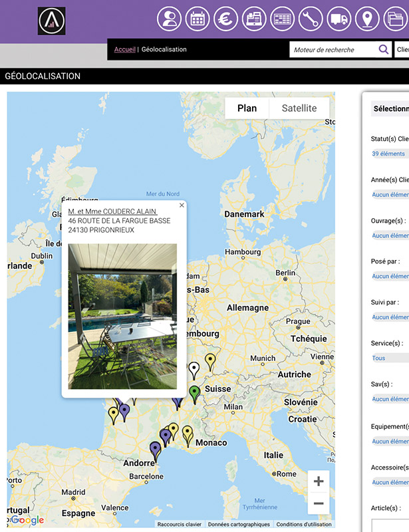409x532 pixels.
Task: Open the M. et Mme COUDERC ALAIN link
Action: pos(112,211)
